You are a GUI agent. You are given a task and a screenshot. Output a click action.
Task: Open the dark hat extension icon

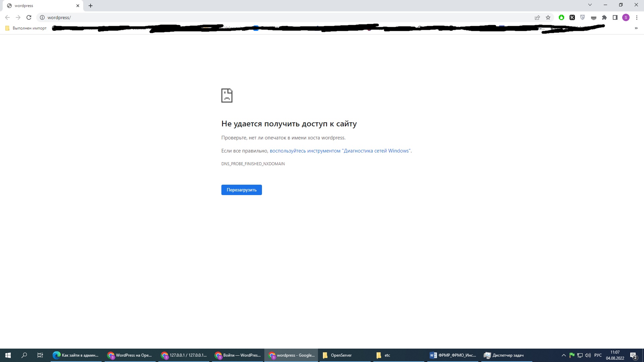(x=594, y=17)
